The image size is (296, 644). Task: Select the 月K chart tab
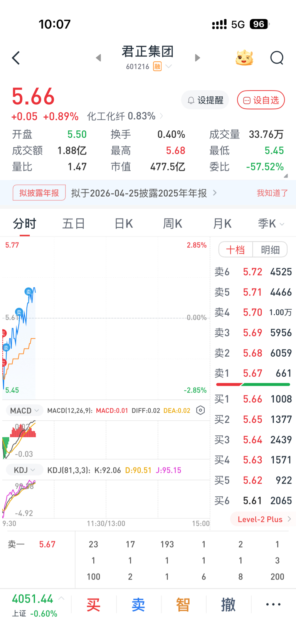pos(222,224)
